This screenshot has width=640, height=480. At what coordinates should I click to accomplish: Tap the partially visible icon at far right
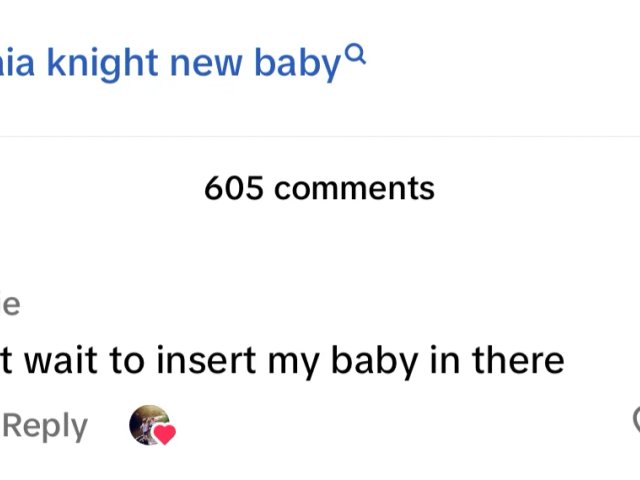[x=635, y=421]
